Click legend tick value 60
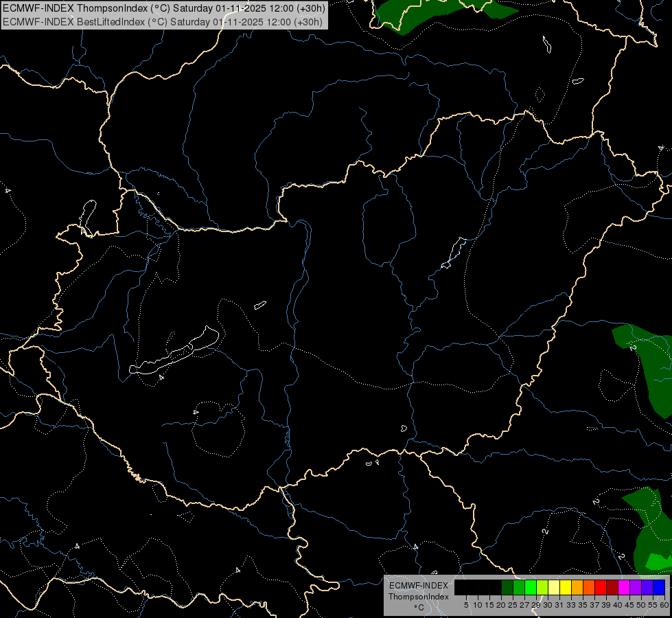Viewport: 672px width, 618px height. tap(664, 605)
